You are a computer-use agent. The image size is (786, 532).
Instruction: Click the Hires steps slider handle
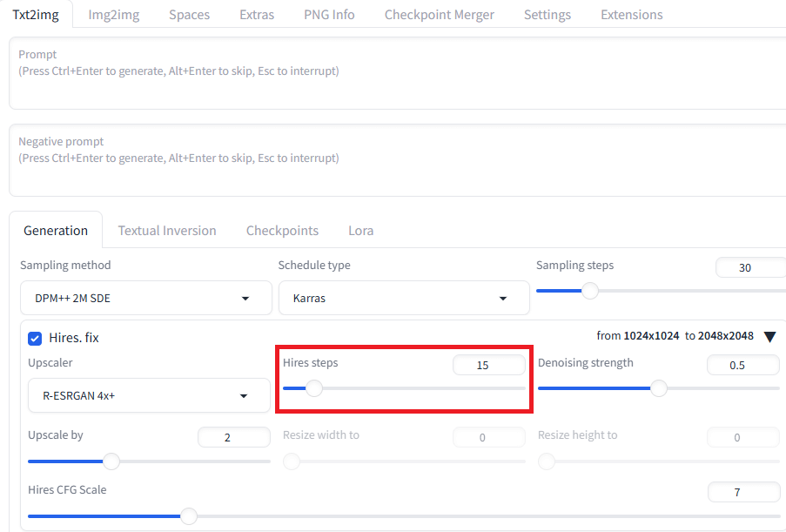pyautogui.click(x=314, y=388)
